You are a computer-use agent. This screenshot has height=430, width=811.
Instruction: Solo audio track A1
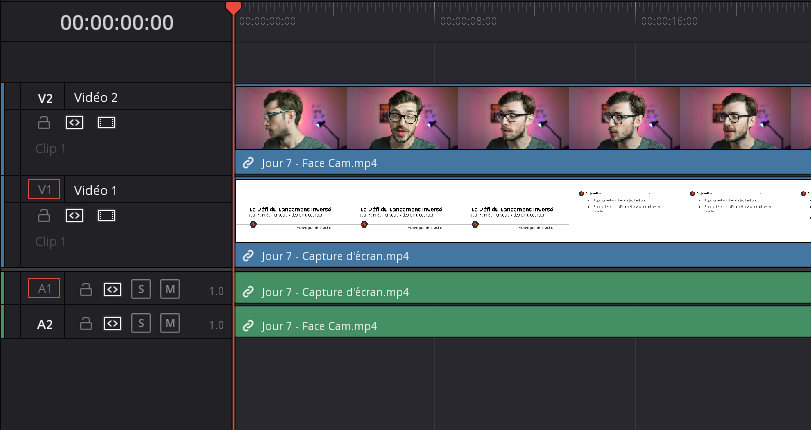pos(141,289)
